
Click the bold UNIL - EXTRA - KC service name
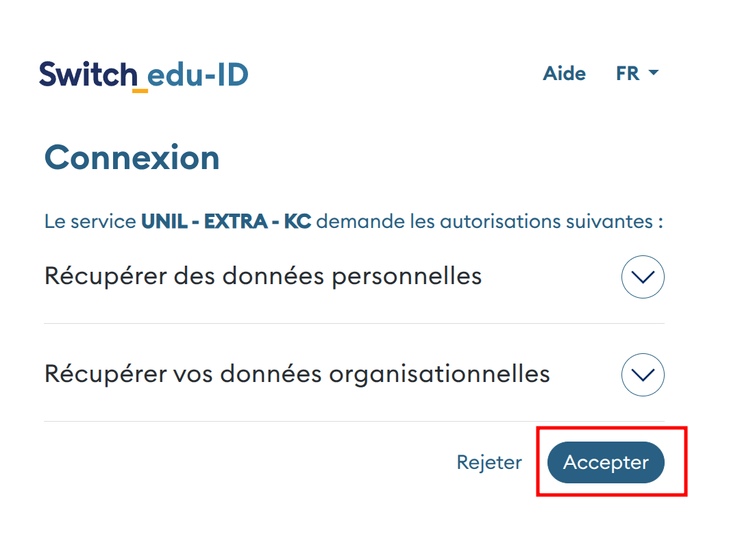coord(226,222)
